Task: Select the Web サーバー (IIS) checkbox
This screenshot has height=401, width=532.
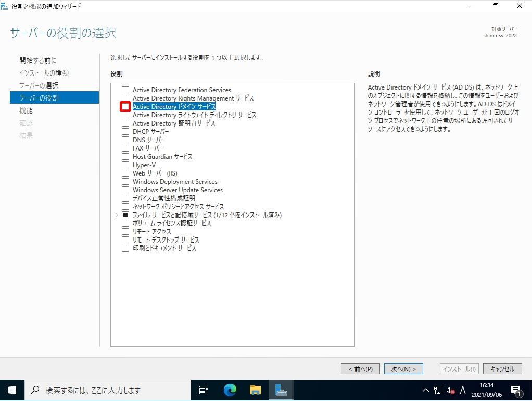Action: tap(125, 173)
